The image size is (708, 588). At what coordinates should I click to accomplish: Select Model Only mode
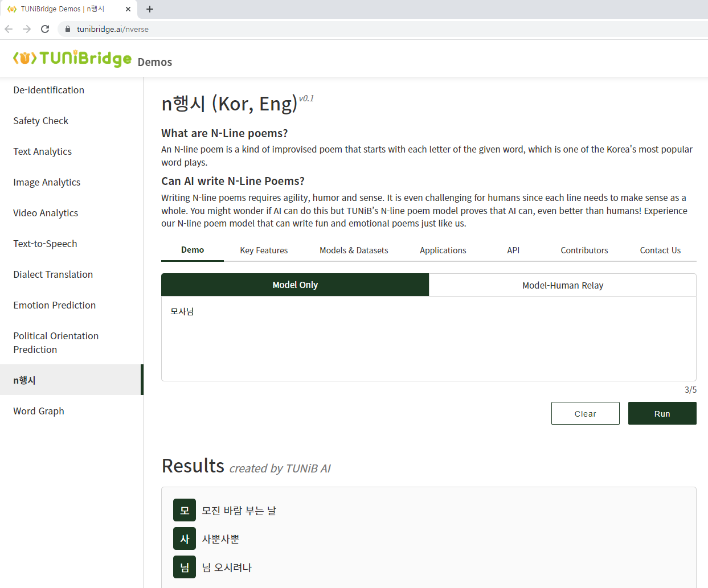[x=295, y=285]
